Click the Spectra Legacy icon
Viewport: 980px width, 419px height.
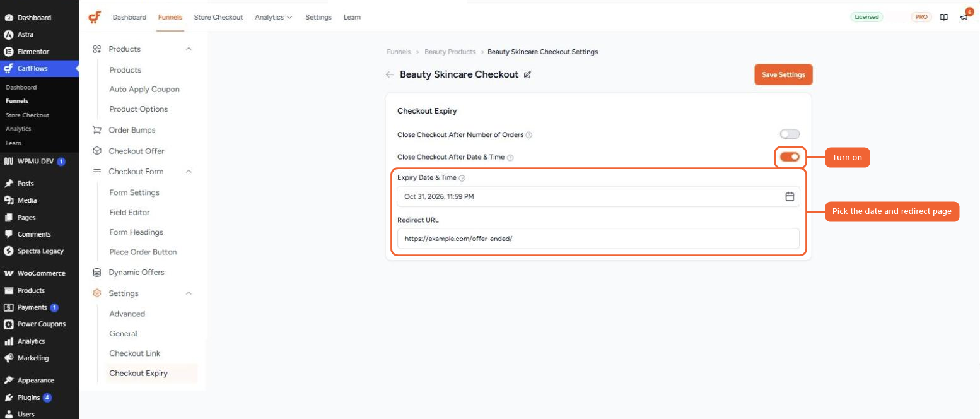[x=9, y=251]
